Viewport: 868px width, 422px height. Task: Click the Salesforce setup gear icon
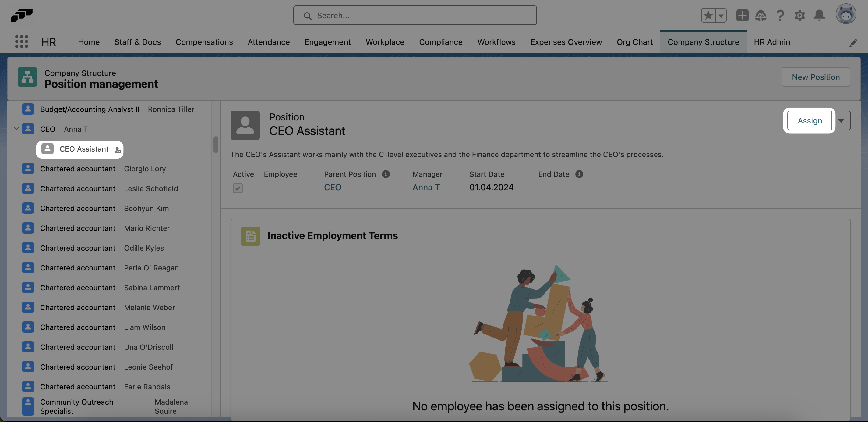pos(799,15)
